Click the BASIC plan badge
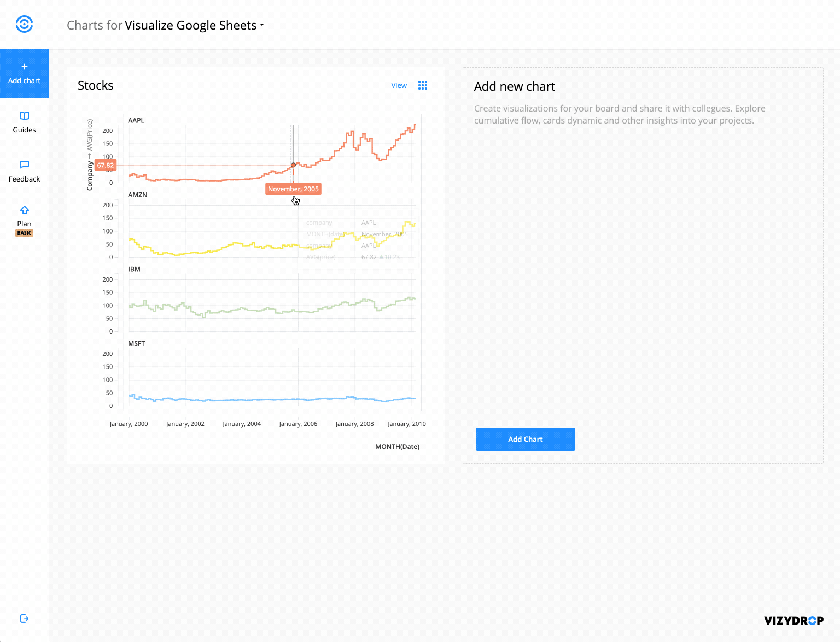The height and width of the screenshot is (642, 840). click(x=24, y=233)
